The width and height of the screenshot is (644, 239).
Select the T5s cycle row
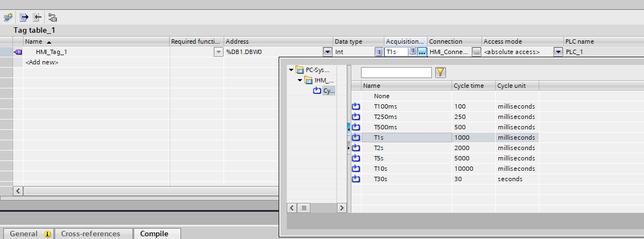pyautogui.click(x=380, y=158)
